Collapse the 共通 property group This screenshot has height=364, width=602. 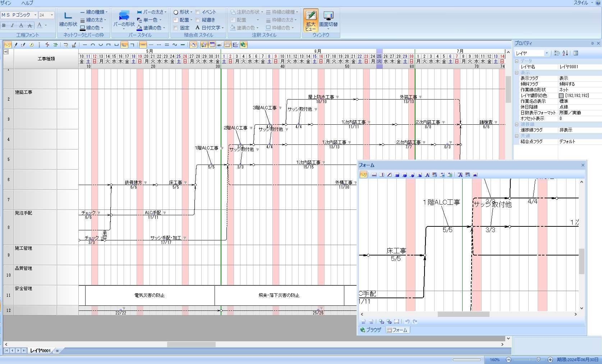(516, 136)
